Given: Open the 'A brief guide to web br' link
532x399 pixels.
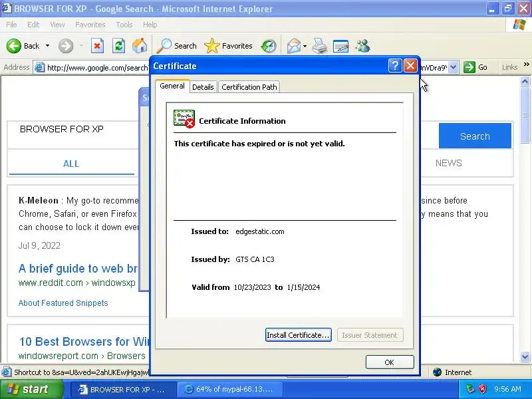Looking at the screenshot, I should (78, 269).
